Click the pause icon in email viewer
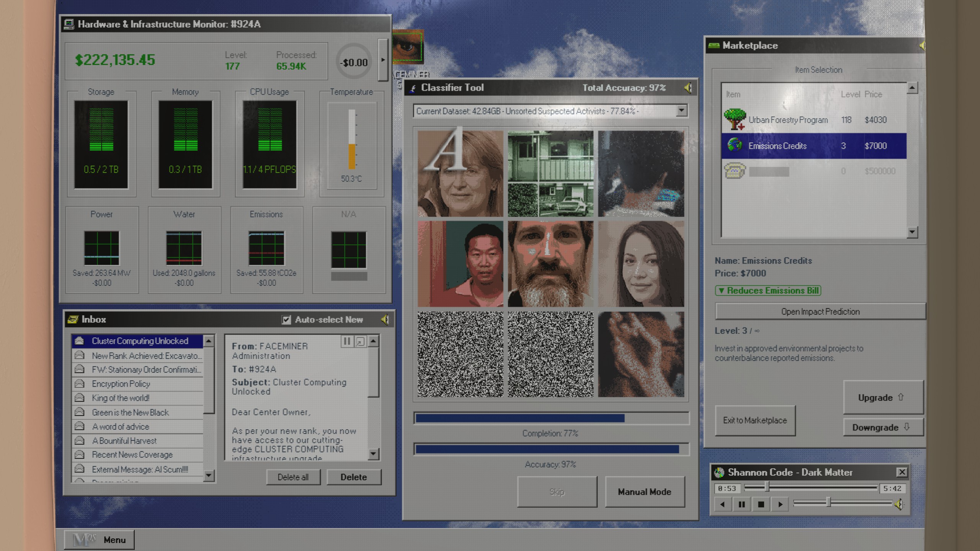Viewport: 980px width, 551px height. (346, 341)
